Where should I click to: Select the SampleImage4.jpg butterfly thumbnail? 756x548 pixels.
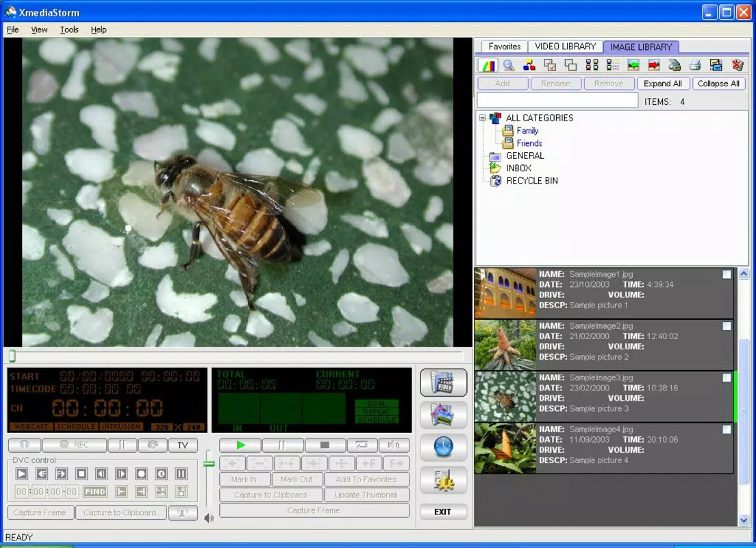coord(505,448)
